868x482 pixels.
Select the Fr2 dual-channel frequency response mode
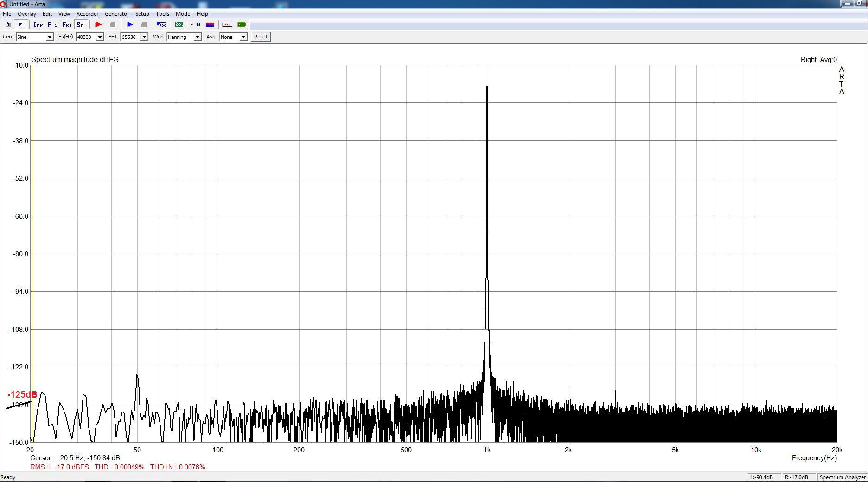52,25
